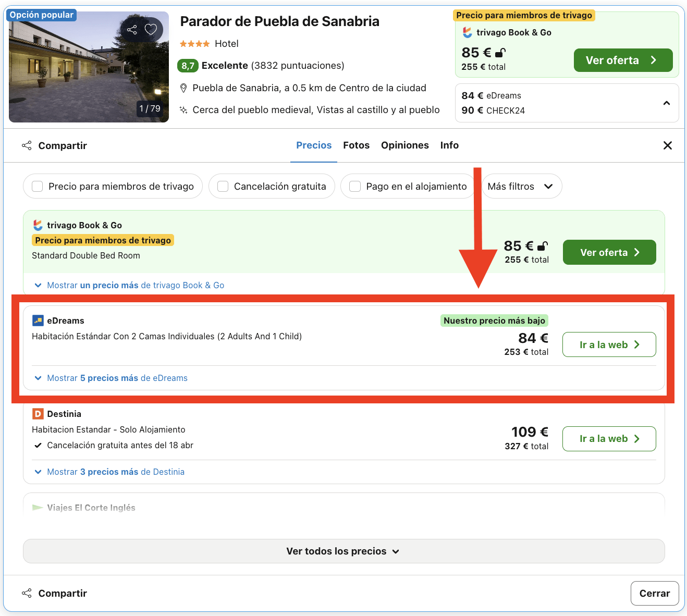
Task: Click the Opción popular badge
Action: 42,15
